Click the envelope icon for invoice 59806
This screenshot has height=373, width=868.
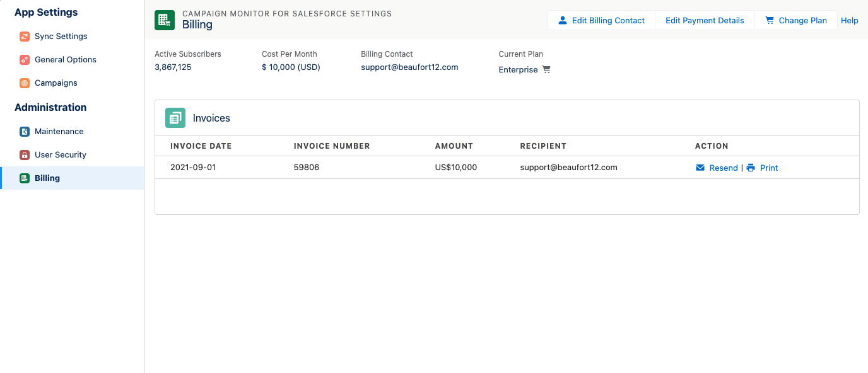point(700,168)
